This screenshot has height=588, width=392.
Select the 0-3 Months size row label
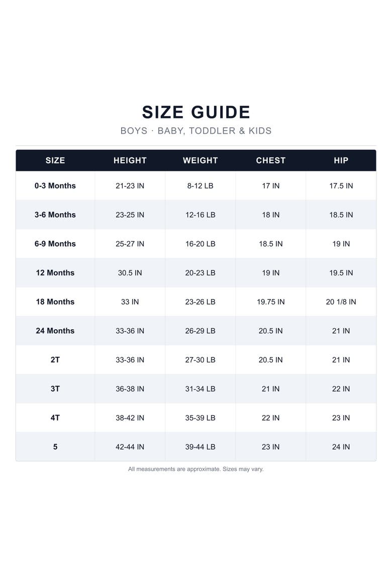click(x=55, y=185)
